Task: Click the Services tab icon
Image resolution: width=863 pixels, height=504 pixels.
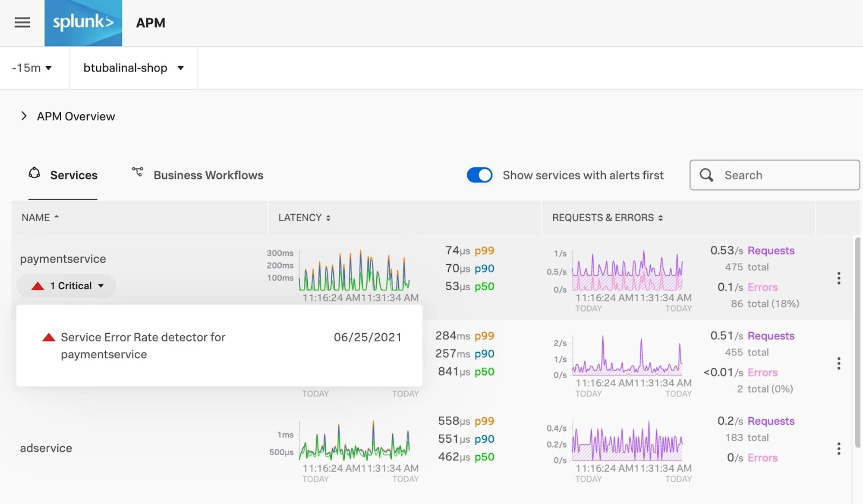Action: coord(35,173)
